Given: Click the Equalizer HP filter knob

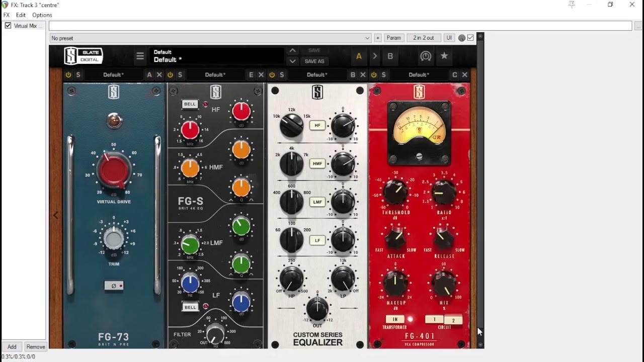Looking at the screenshot, I should 291,279.
